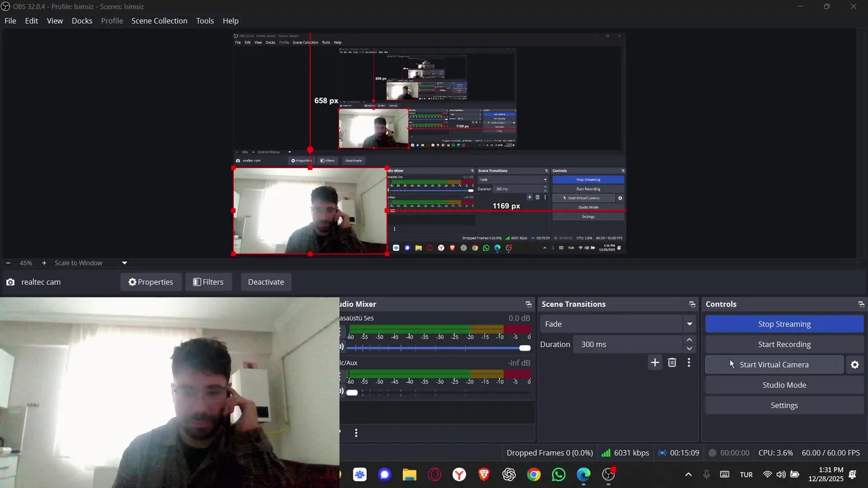The height and width of the screenshot is (488, 868).
Task: Open Yandex browser from the taskbar
Action: pyautogui.click(x=459, y=474)
